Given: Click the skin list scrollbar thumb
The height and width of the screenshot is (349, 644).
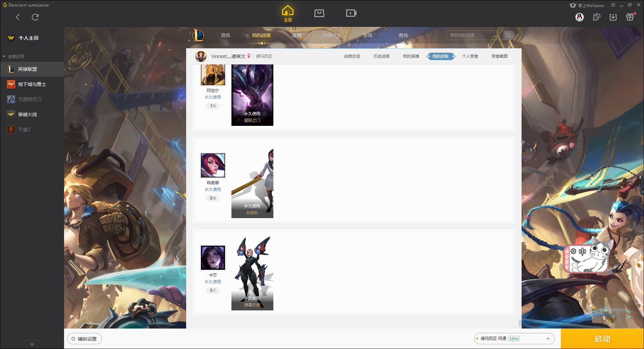Looking at the screenshot, I should pyautogui.click(x=520, y=323).
